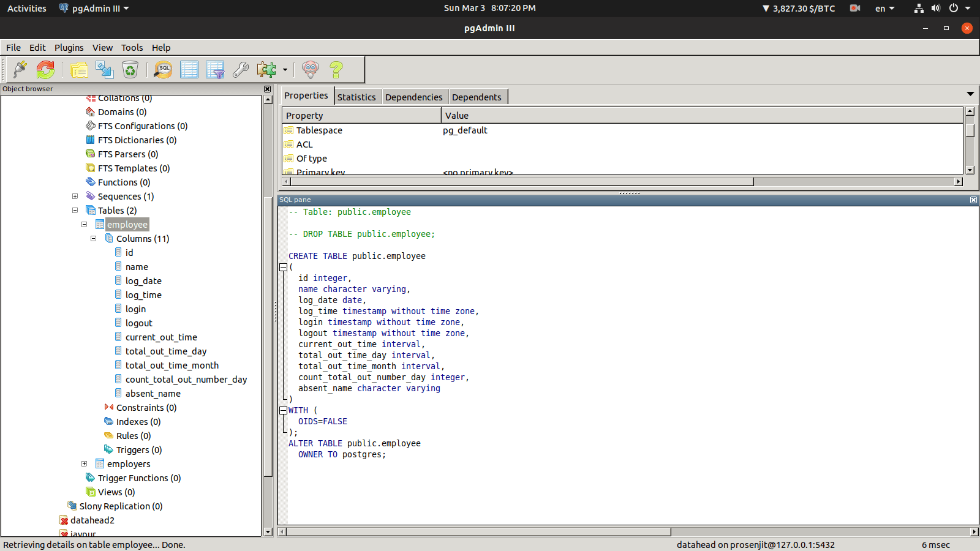
Task: Click the system volume icon
Action: tap(936, 9)
